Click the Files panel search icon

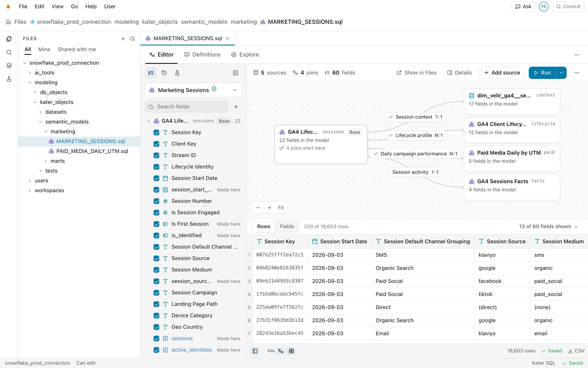133,39
